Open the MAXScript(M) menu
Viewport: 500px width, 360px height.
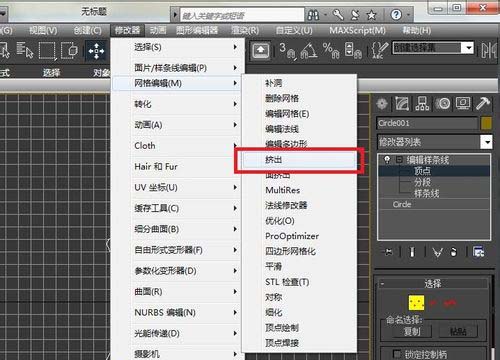[x=357, y=31]
